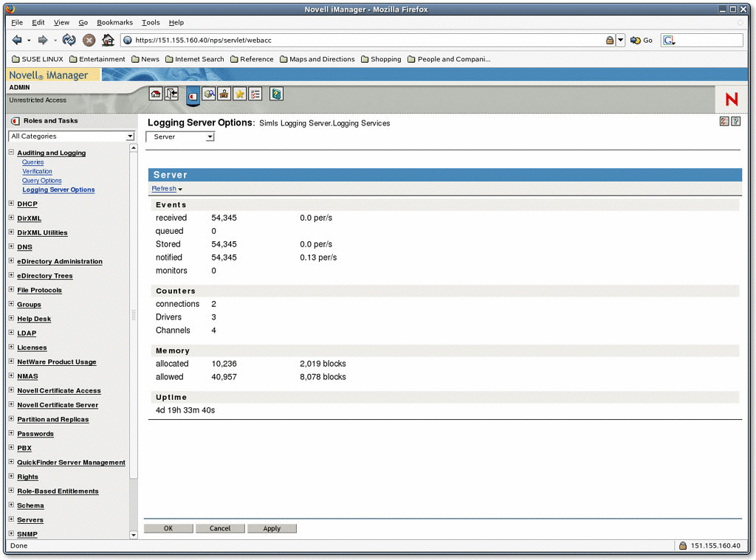
Task: Expand the DNS category
Action: click(11, 246)
